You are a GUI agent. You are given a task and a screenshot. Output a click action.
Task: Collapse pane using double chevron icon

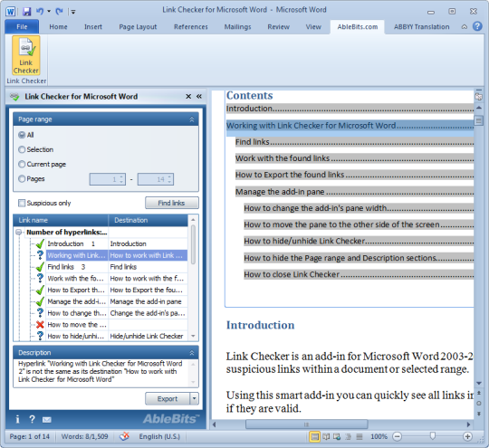199,96
